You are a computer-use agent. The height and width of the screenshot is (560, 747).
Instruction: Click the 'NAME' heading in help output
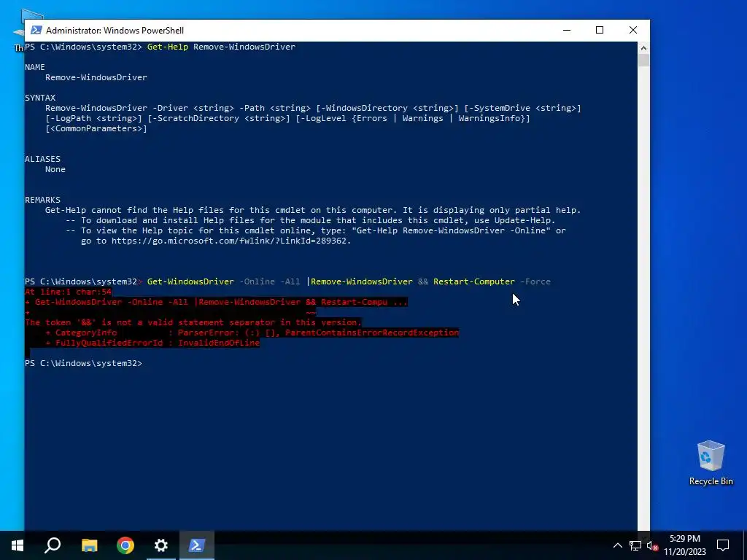tap(35, 67)
